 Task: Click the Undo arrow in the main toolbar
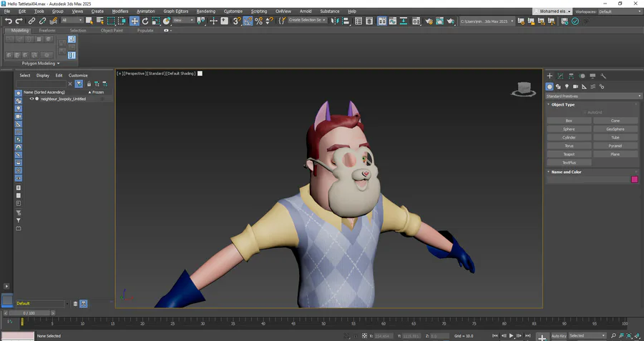pyautogui.click(x=8, y=21)
